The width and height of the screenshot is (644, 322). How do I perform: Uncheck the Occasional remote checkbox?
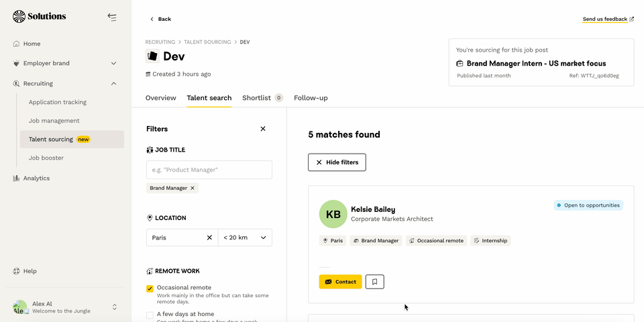point(150,288)
